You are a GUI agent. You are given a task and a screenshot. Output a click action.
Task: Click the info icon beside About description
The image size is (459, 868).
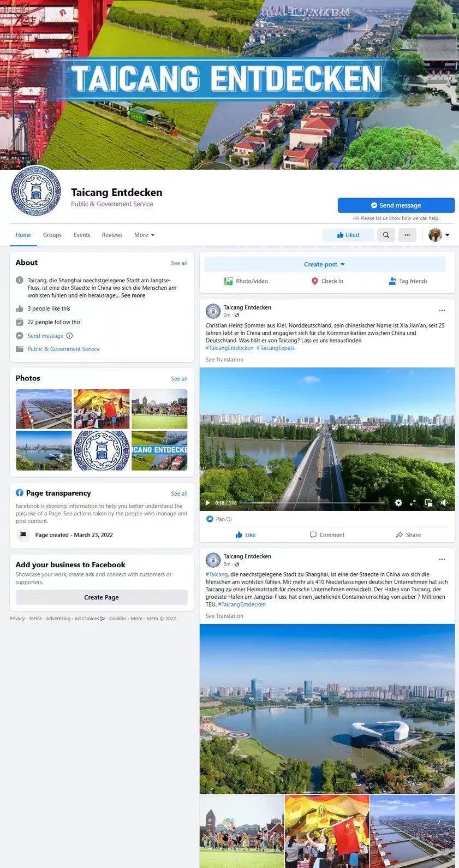[x=20, y=280]
